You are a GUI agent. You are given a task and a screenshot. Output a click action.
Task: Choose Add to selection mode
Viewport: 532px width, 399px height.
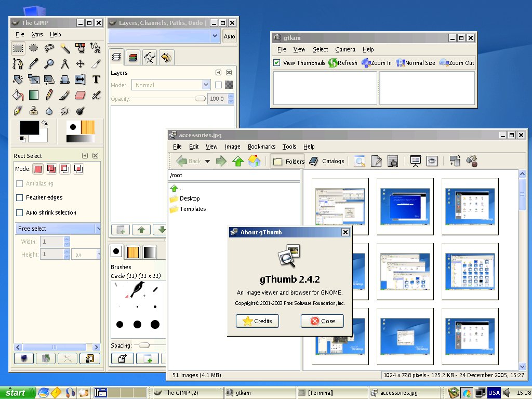point(51,169)
